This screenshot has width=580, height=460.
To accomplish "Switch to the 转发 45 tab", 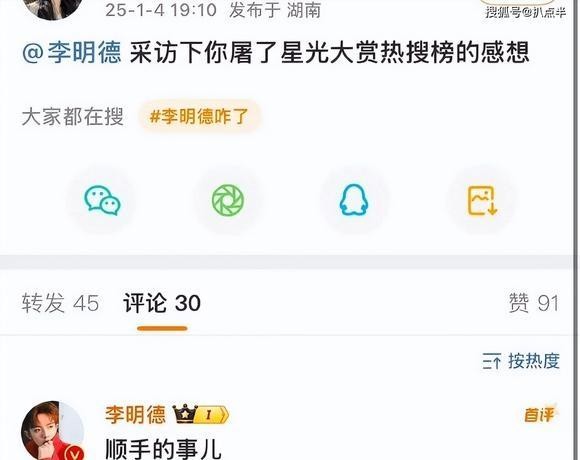I will (x=60, y=304).
